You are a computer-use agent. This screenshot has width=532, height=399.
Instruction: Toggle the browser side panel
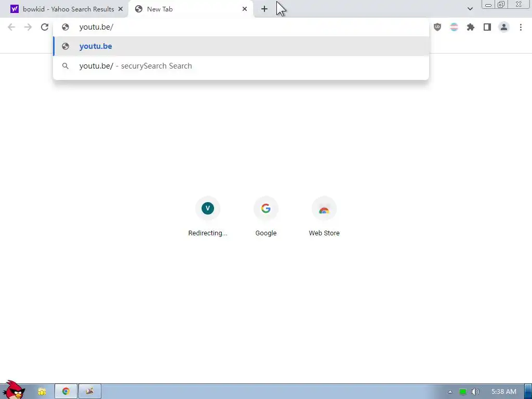(x=487, y=27)
